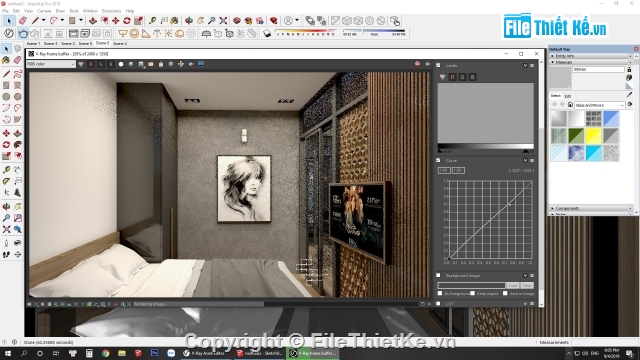The width and height of the screenshot is (640, 360).
Task: Switch to SketchUp window in the taskbar
Action: tap(259, 353)
